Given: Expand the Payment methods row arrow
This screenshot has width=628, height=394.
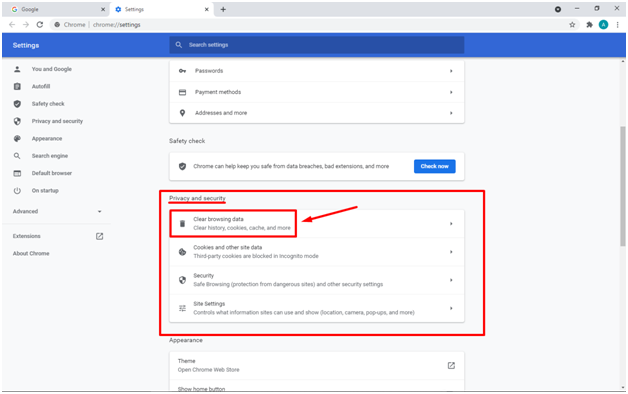Looking at the screenshot, I should pos(451,92).
